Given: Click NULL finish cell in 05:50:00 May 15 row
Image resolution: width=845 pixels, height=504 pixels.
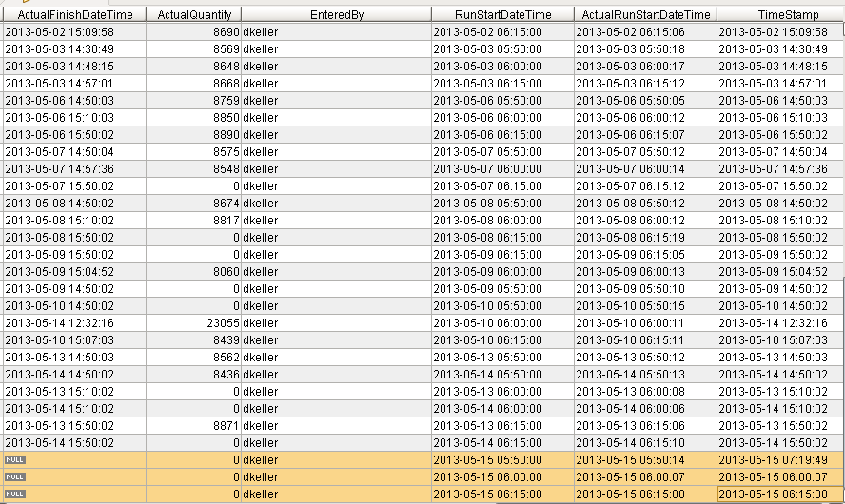Looking at the screenshot, I should click(74, 460).
